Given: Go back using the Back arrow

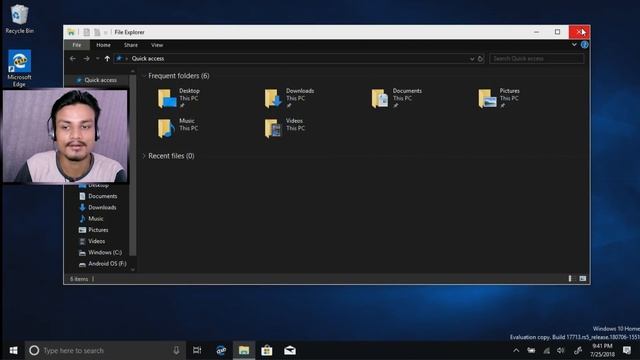Looking at the screenshot, I should coord(73,59).
